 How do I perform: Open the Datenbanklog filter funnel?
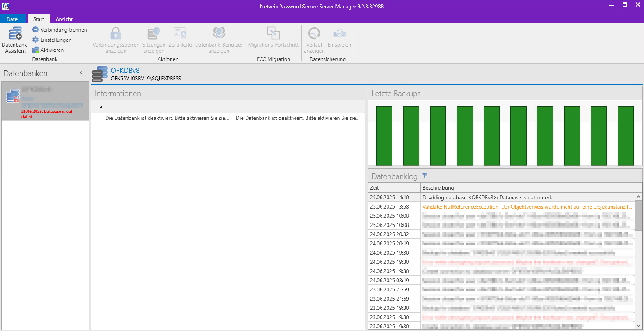pyautogui.click(x=424, y=176)
